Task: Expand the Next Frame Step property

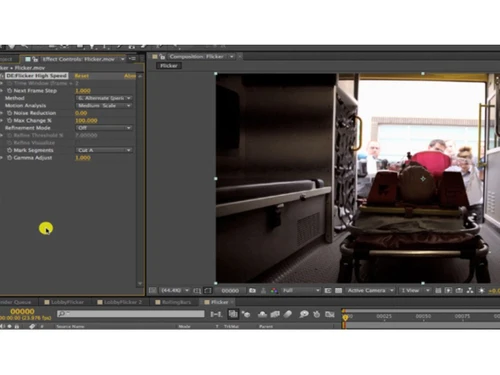Action: click(x=2, y=91)
